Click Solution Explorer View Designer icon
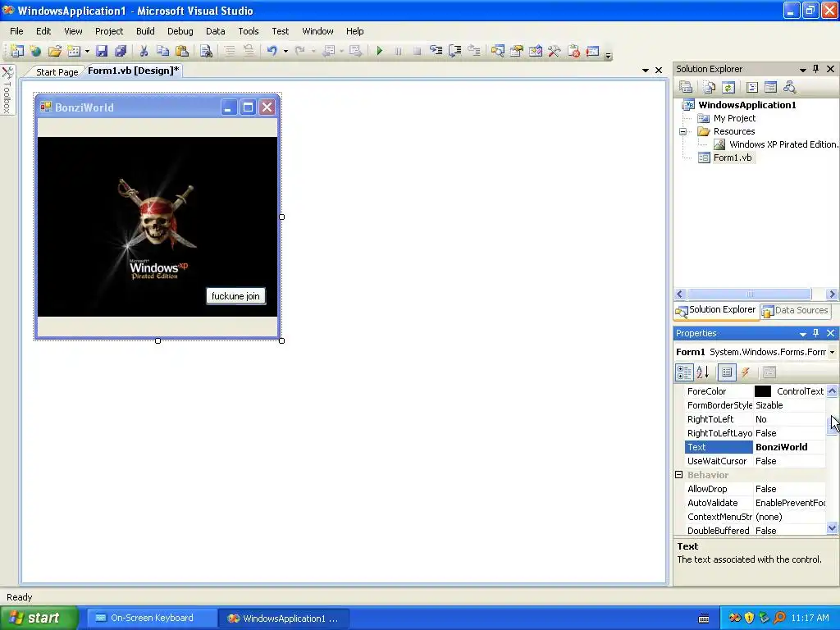Screen dimensions: 840x630 (770, 87)
